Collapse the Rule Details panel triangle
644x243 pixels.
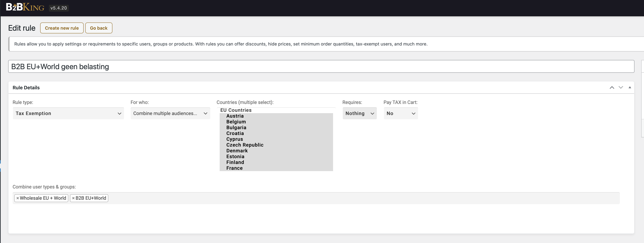[x=630, y=88]
